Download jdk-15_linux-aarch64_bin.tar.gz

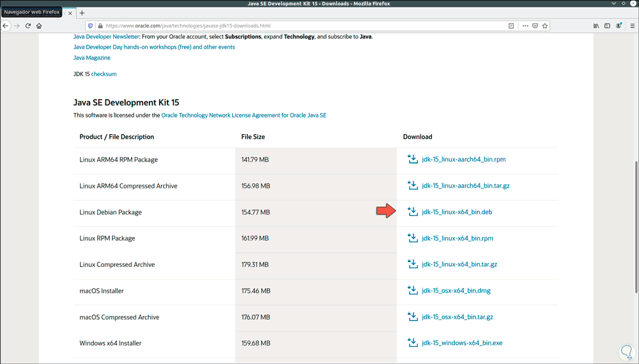(466, 186)
